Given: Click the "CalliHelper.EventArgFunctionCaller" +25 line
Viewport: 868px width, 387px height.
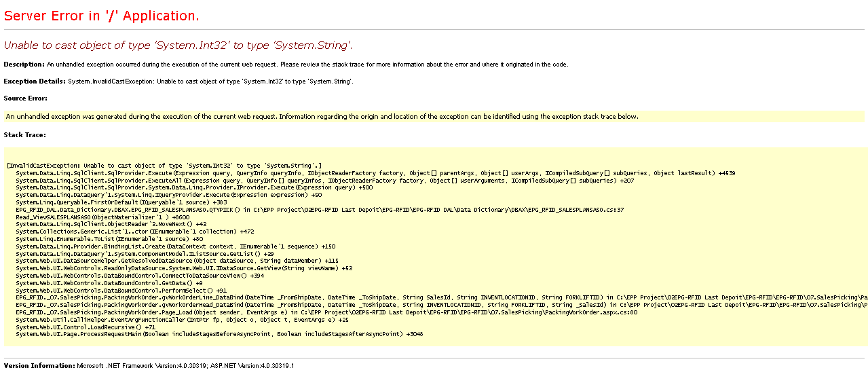Looking at the screenshot, I should 183,320.
